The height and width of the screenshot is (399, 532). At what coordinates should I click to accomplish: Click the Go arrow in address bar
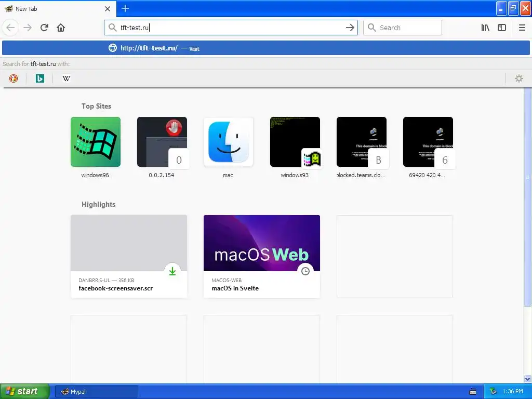click(350, 28)
